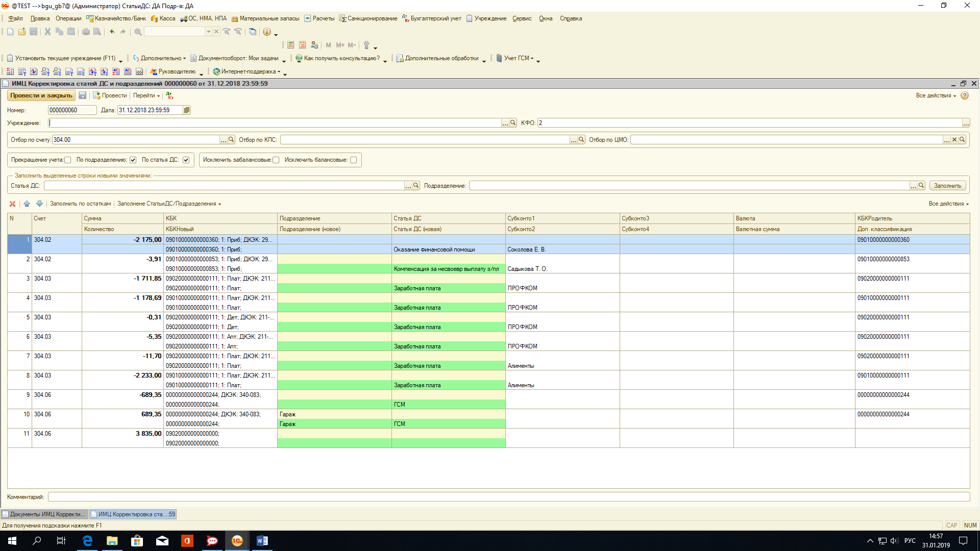Check Исключить забалансовые checkbox
This screenshot has width=980, height=551.
(276, 160)
